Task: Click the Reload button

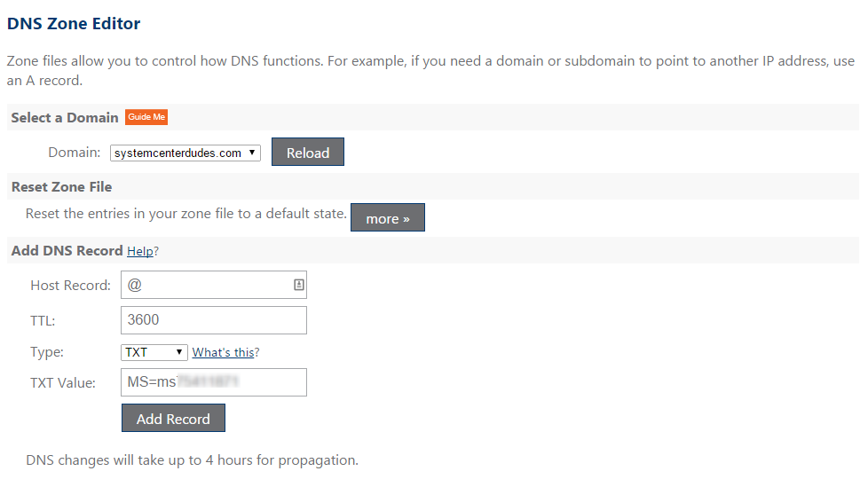Action: pyautogui.click(x=308, y=152)
